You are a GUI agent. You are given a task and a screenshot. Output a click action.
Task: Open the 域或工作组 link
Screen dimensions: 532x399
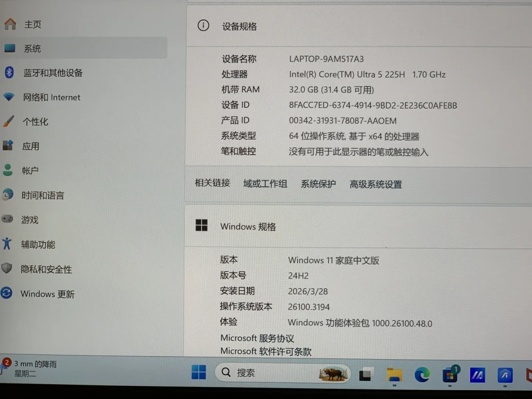[x=266, y=184]
